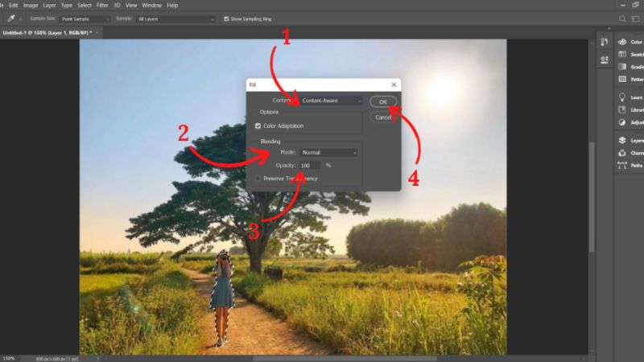This screenshot has width=644, height=362.
Task: Open the Color panel icon
Action: pyautogui.click(x=622, y=42)
